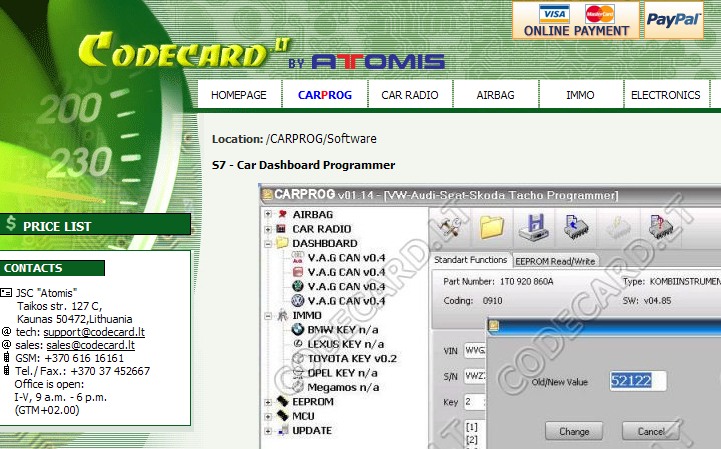Go to the IMMO navigation item
Image resolution: width=721 pixels, height=449 pixels.
pos(579,95)
